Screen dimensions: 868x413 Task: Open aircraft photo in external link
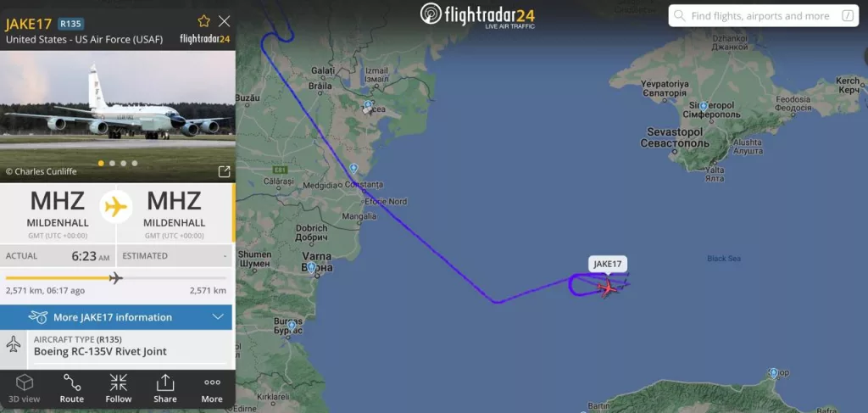tap(224, 171)
